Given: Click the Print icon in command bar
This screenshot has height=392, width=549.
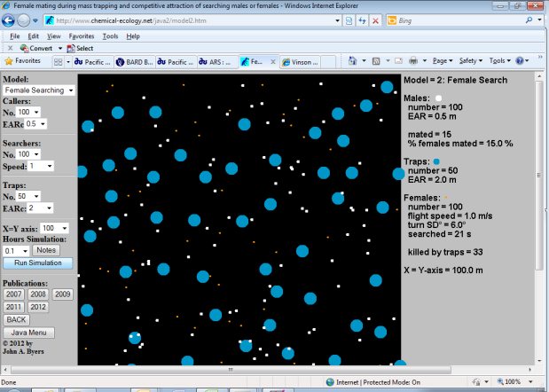Looking at the screenshot, I should pos(413,61).
